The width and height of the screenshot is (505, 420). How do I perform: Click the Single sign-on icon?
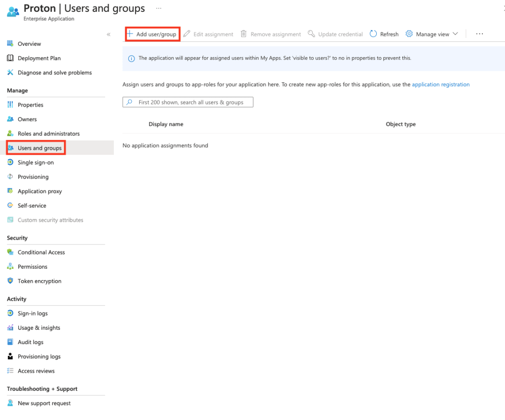[10, 162]
